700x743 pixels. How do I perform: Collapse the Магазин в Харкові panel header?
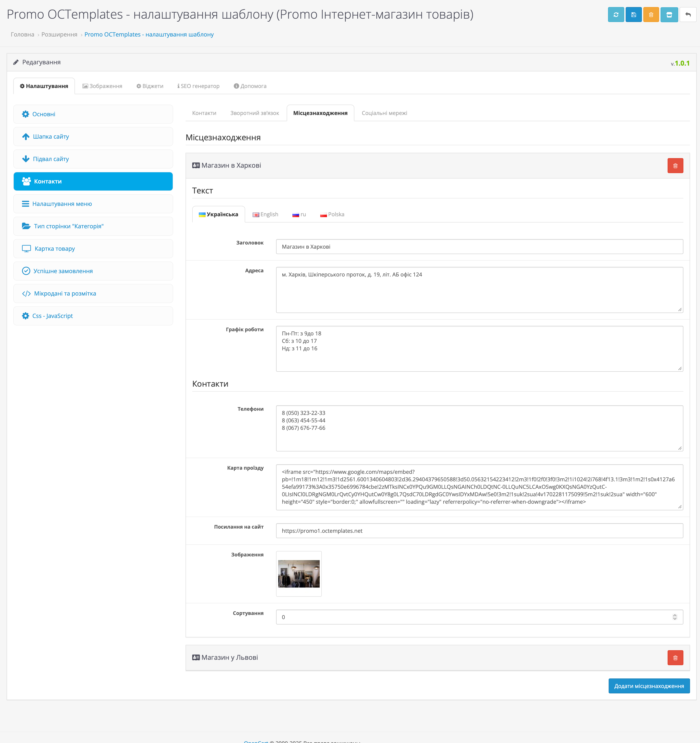[231, 166]
